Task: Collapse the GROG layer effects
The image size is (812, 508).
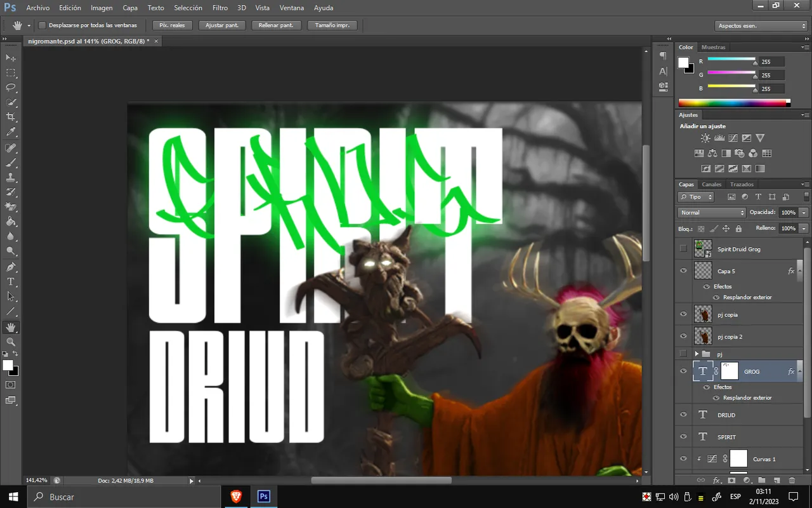Action: 799,371
